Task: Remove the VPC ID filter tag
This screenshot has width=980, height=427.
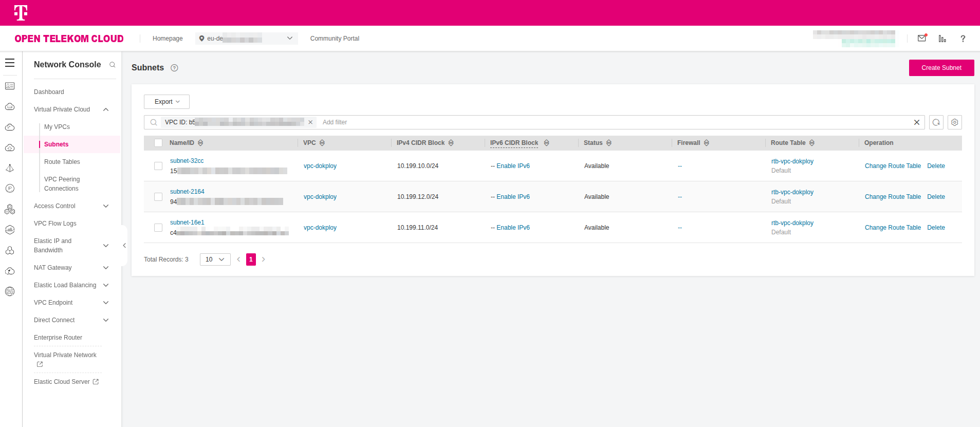Action: (x=310, y=122)
